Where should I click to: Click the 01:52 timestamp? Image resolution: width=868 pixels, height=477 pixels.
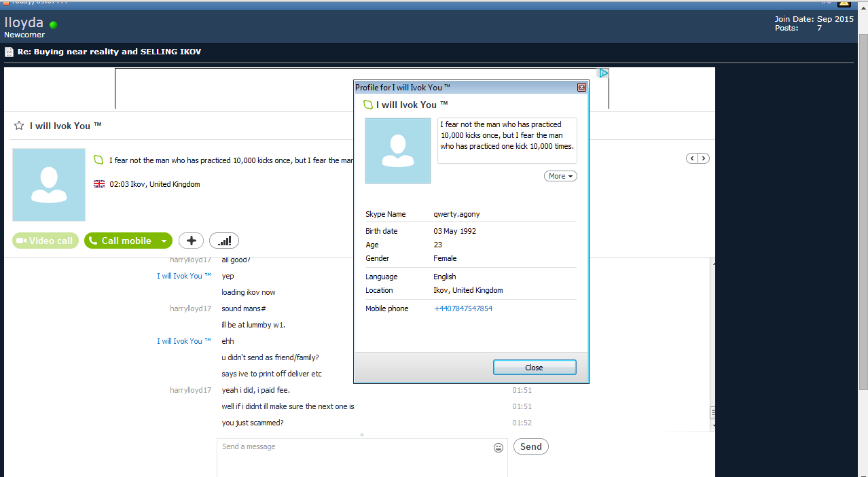522,423
